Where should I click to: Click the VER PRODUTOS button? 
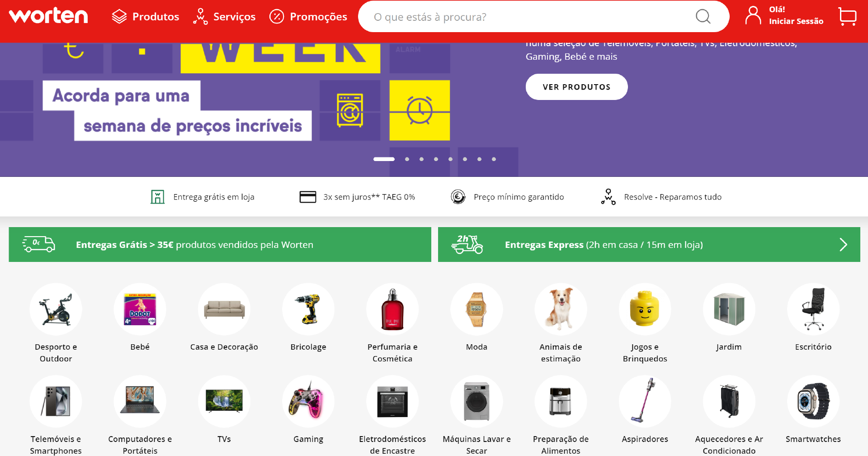tap(576, 87)
